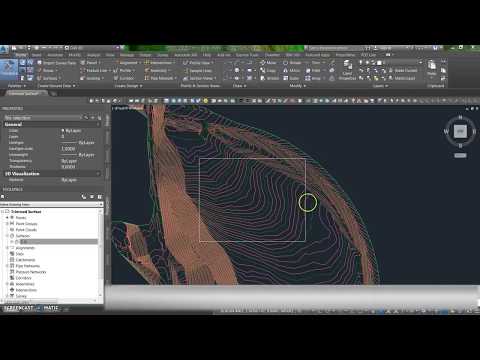Click the Match Layer button
Image resolution: width=480 pixels, height=360 pixels.
tap(402, 78)
